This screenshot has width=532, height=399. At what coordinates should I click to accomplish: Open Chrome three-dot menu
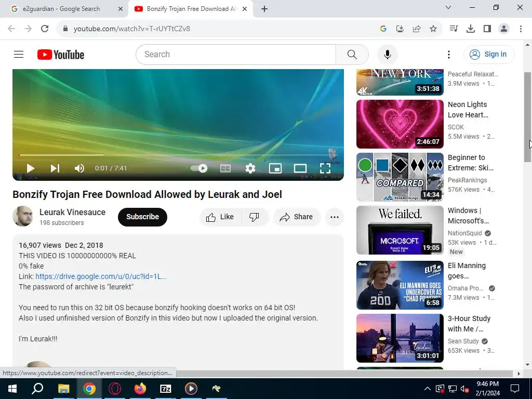tap(521, 29)
